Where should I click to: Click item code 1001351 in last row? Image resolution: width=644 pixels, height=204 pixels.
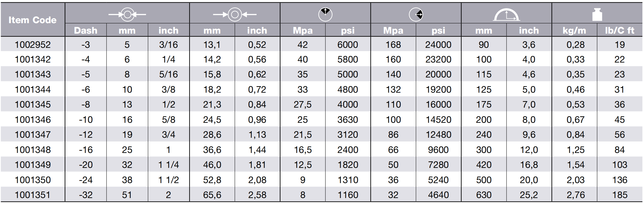point(32,195)
